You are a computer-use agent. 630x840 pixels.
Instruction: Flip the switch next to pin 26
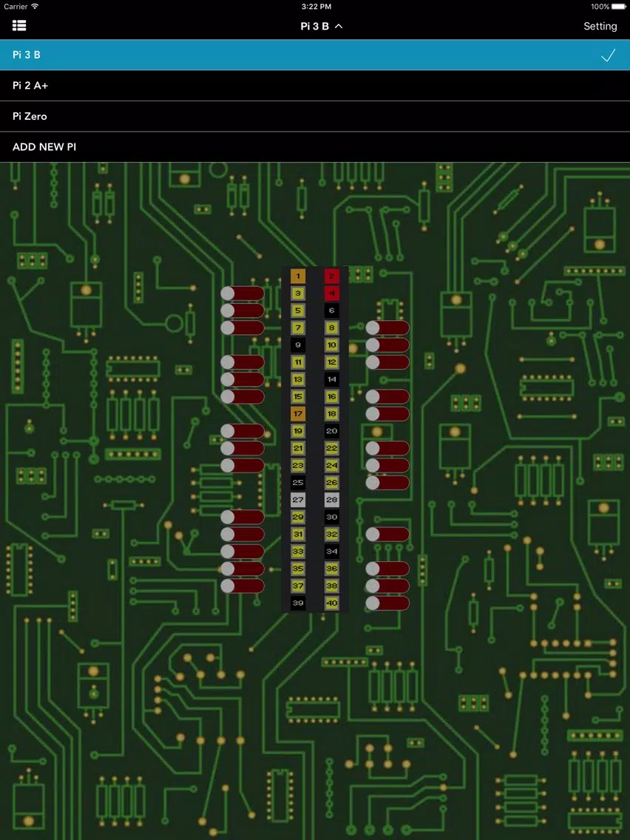pyautogui.click(x=387, y=482)
